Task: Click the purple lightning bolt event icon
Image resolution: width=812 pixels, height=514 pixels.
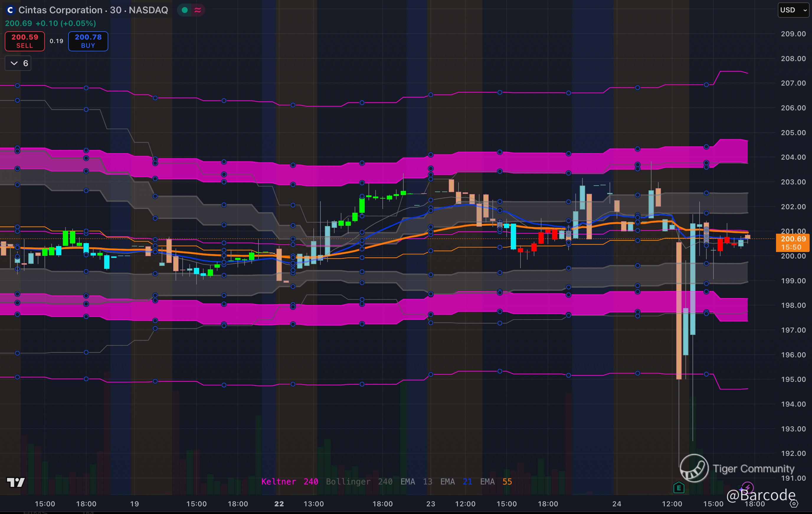Action: click(x=748, y=487)
